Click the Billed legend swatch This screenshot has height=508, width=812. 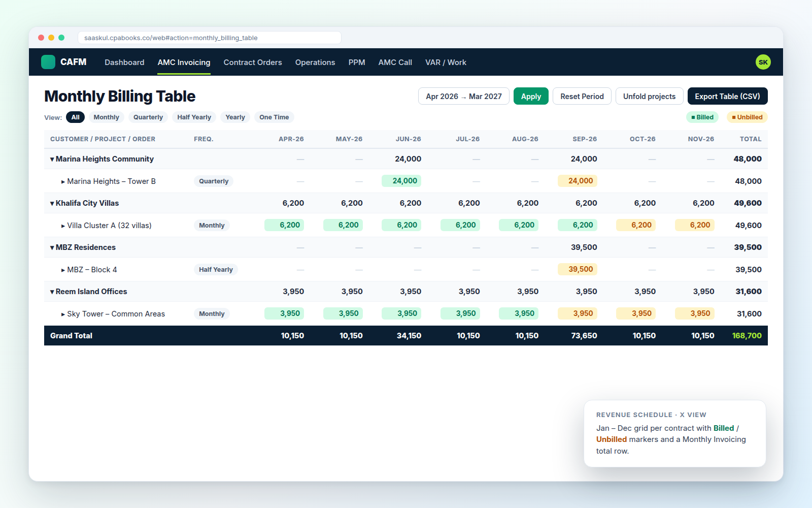click(702, 117)
